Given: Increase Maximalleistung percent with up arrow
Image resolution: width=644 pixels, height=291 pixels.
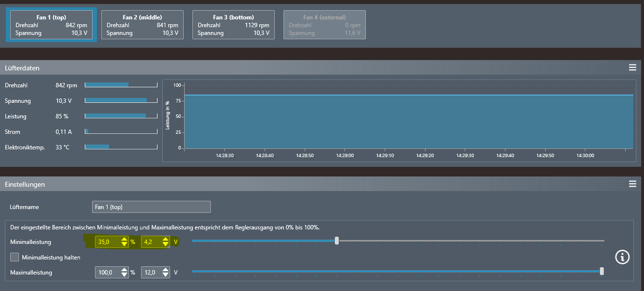Looking at the screenshot, I should pos(125,270).
